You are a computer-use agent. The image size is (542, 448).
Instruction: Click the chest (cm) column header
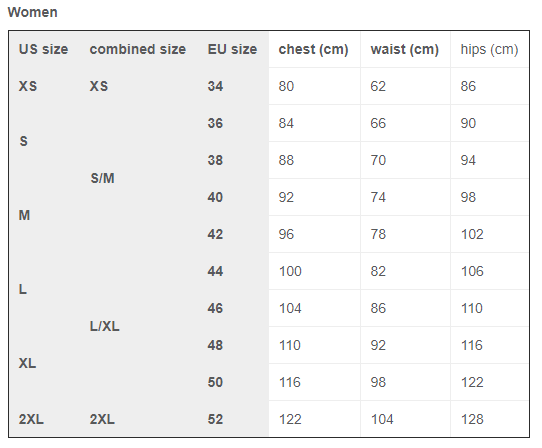click(x=314, y=49)
